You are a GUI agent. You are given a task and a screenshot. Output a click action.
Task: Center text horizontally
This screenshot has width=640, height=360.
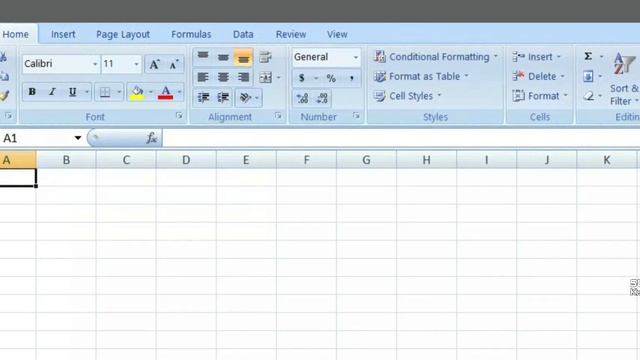click(x=223, y=77)
